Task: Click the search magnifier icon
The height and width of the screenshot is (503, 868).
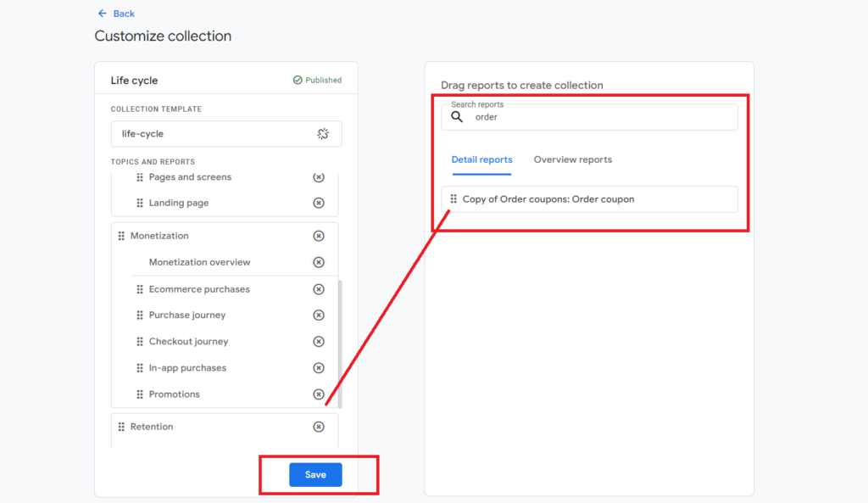Action: click(457, 117)
